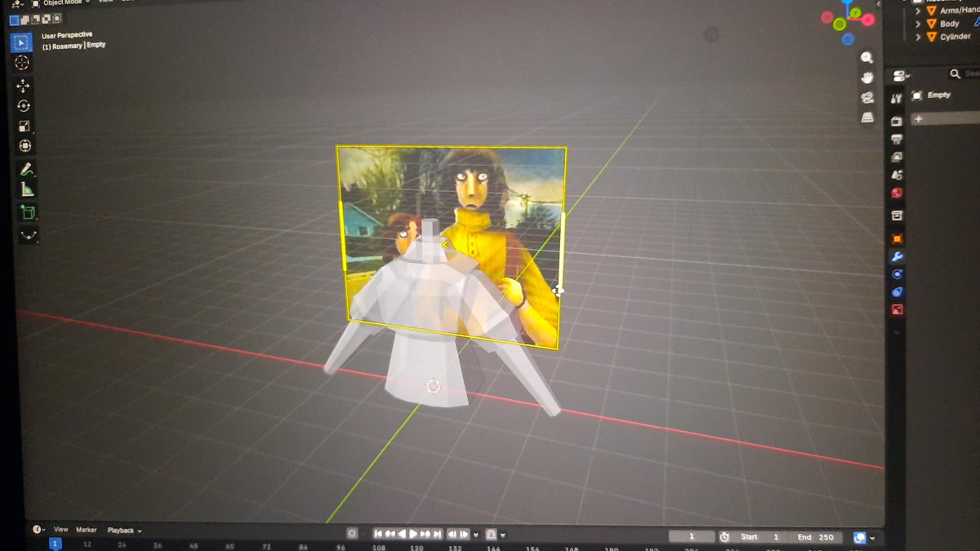980x551 pixels.
Task: Jump to previous keyframe
Action: (x=390, y=533)
